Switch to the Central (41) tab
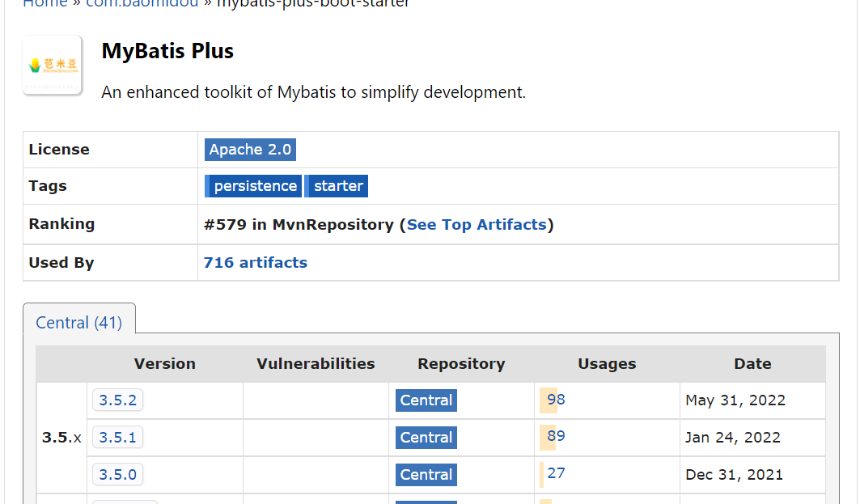860x504 pixels. 79,323
